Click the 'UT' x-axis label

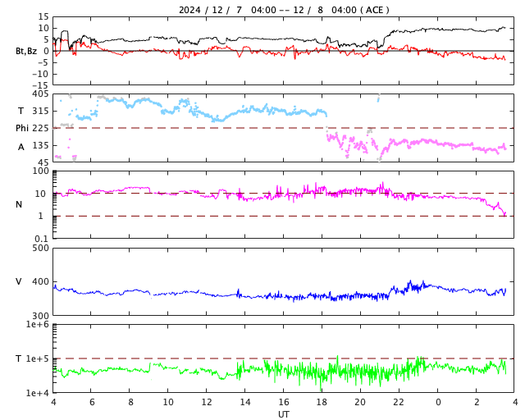(283, 414)
